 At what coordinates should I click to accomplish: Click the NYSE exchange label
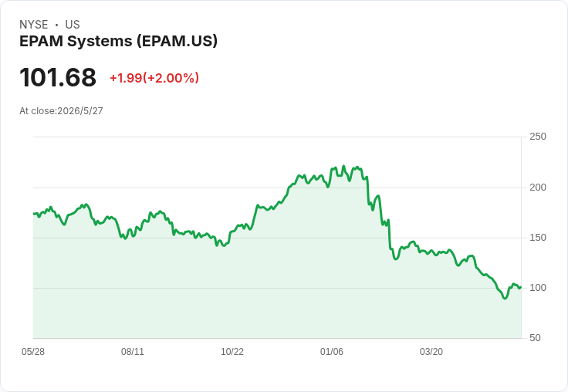(34, 25)
